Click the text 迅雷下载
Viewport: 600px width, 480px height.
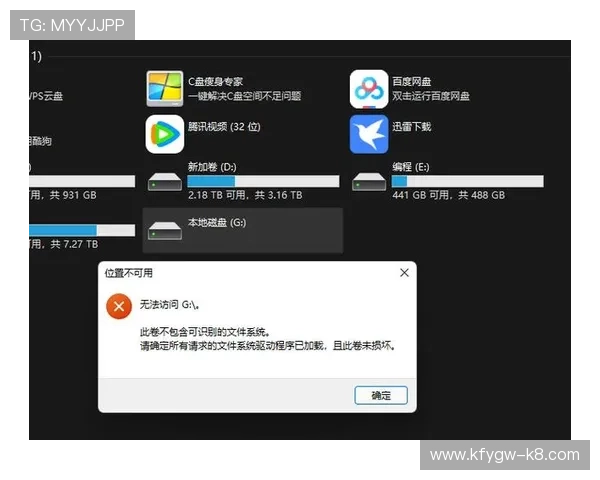[x=411, y=127]
